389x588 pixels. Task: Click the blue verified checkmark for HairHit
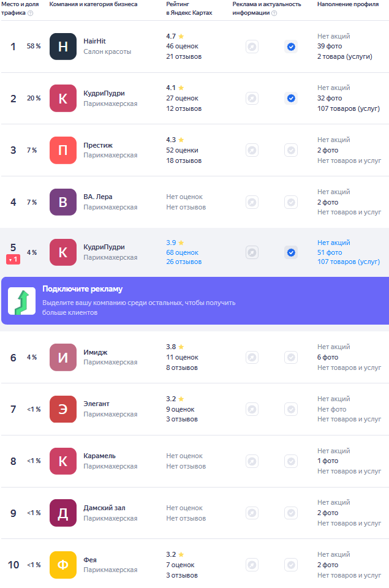(291, 47)
